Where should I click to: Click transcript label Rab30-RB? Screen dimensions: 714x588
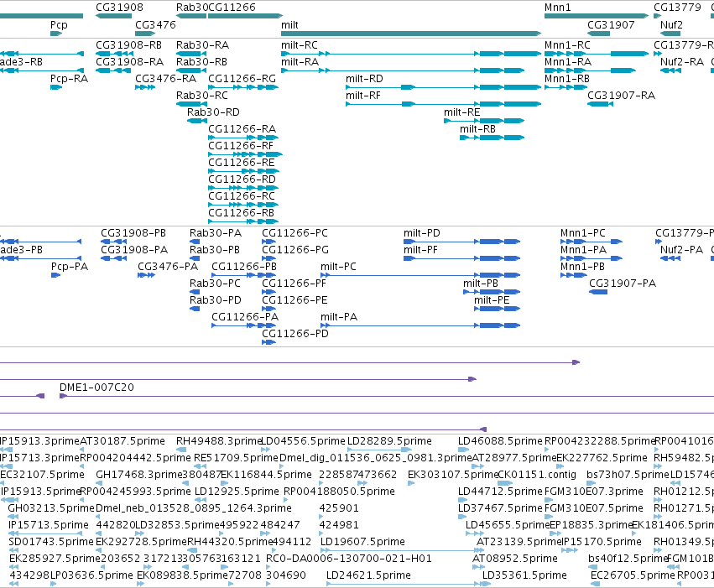click(x=201, y=62)
